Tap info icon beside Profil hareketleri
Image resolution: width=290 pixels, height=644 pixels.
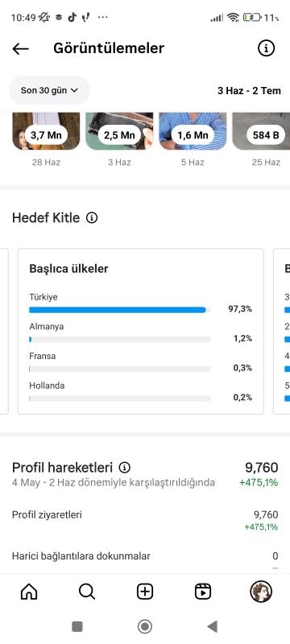tap(125, 468)
